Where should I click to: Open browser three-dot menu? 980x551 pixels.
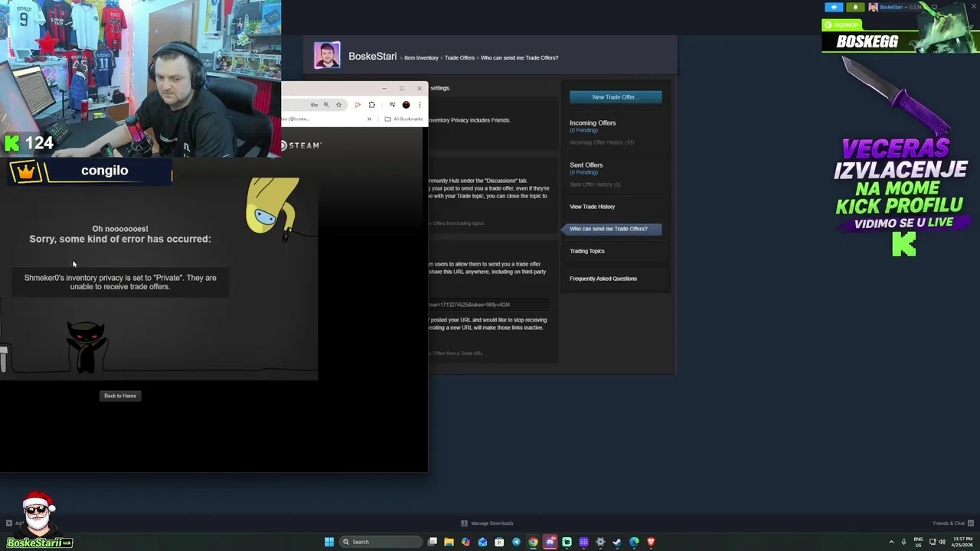click(419, 105)
